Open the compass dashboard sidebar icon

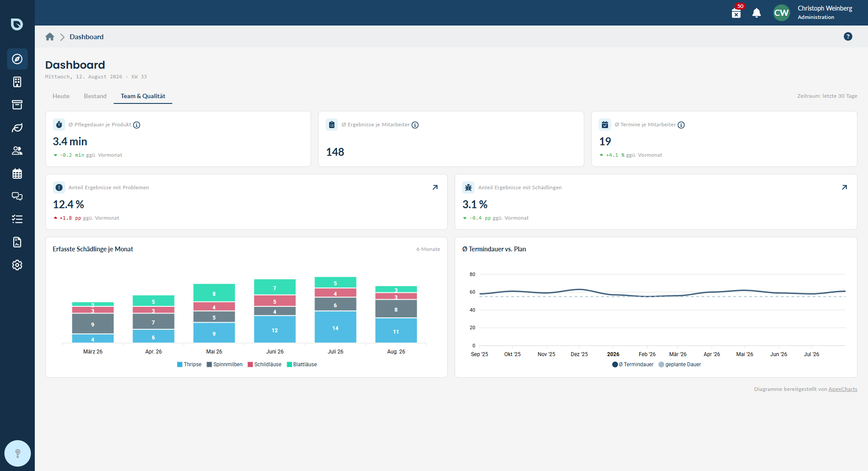pyautogui.click(x=17, y=59)
